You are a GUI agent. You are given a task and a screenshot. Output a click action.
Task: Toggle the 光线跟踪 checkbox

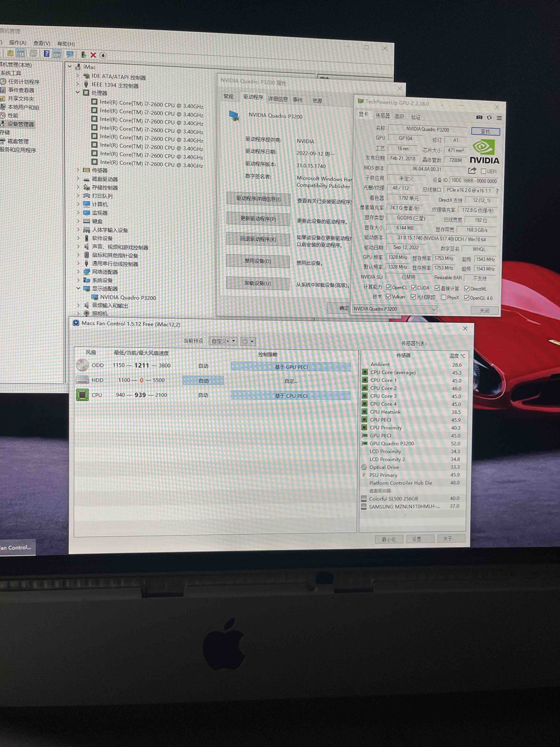[413, 297]
